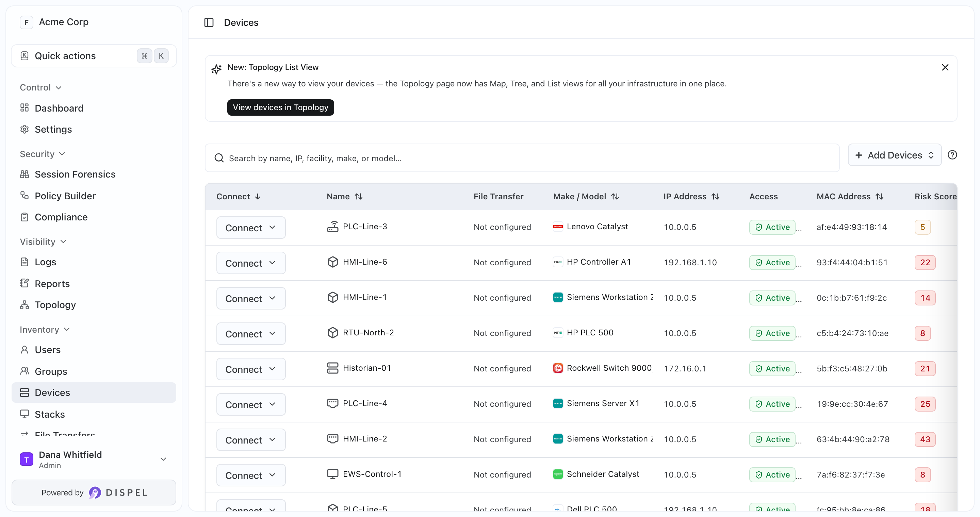Toggle the sidebar panel icon

(x=209, y=22)
